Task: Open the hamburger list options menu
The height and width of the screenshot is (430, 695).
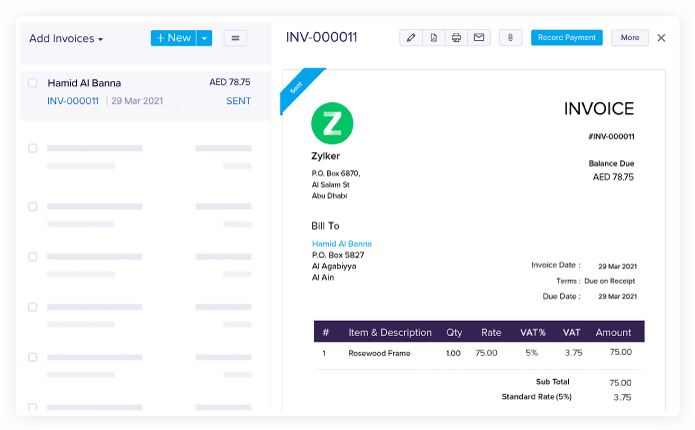Action: [235, 38]
